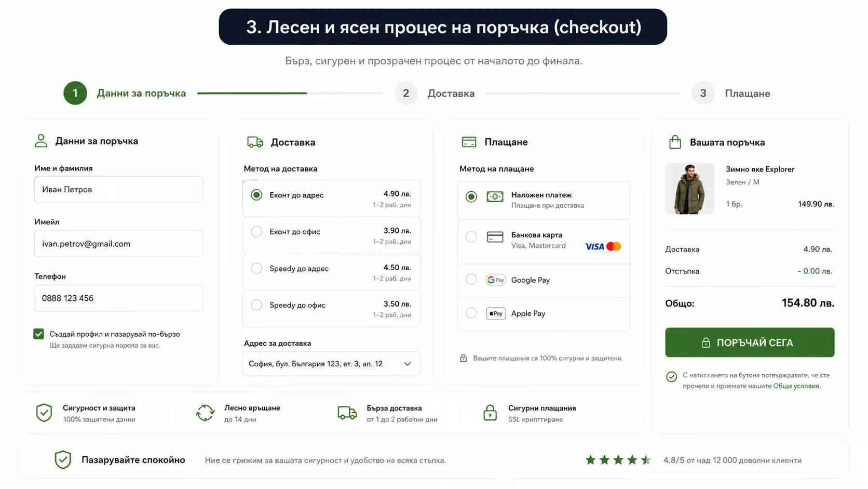Viewport: 868px width, 489px height.
Task: Click progress line between steps 2 and 3
Action: tap(583, 93)
